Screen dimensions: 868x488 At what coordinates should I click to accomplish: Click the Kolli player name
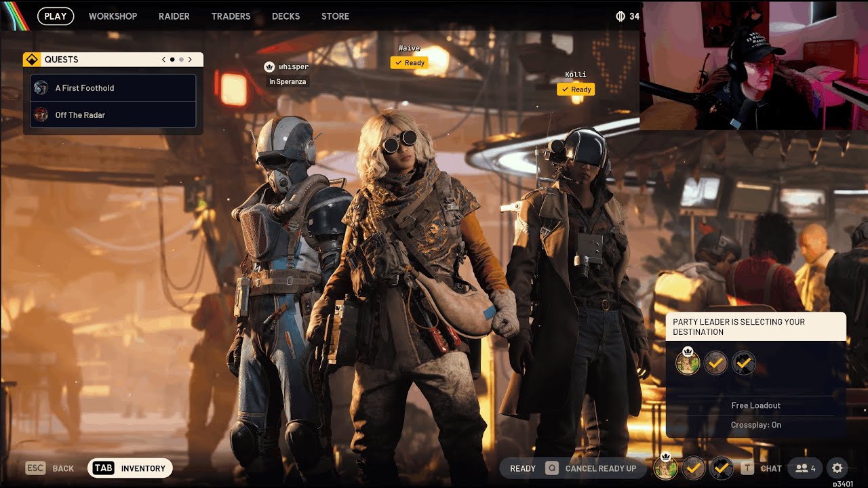pyautogui.click(x=576, y=75)
